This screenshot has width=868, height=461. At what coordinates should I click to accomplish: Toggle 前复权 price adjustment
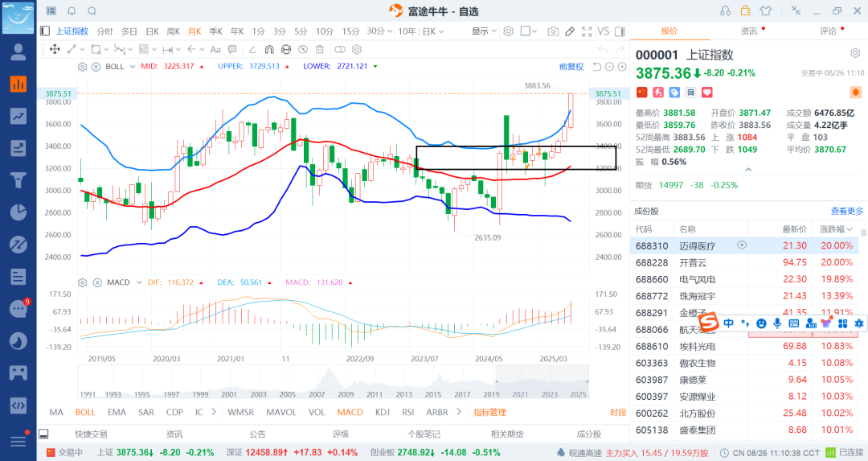click(571, 67)
